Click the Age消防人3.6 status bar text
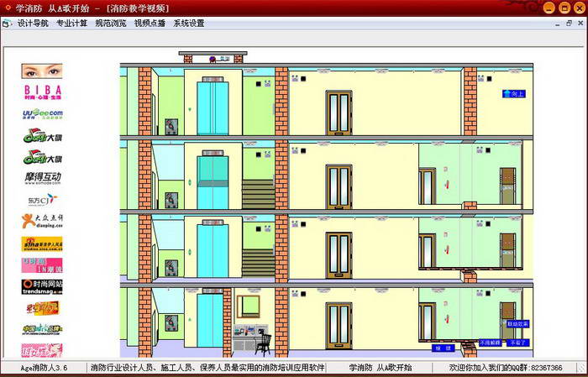Image resolution: width=588 pixels, height=377 pixels. (x=44, y=368)
